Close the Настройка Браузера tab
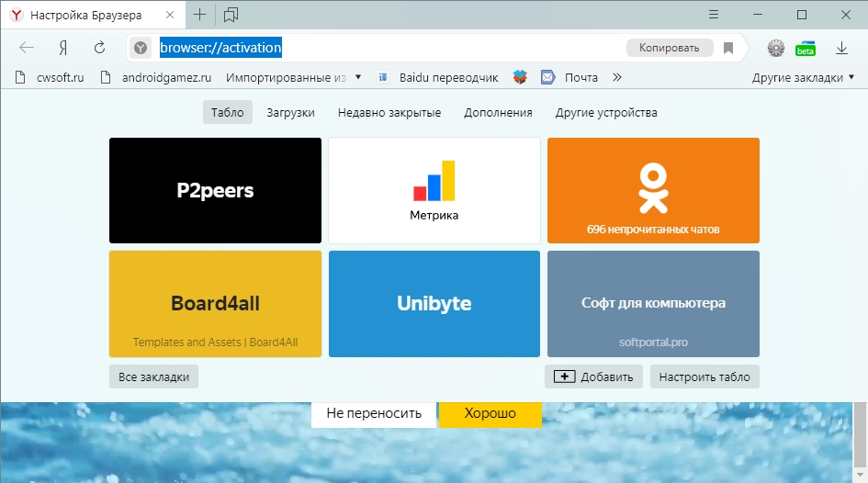 [x=170, y=15]
